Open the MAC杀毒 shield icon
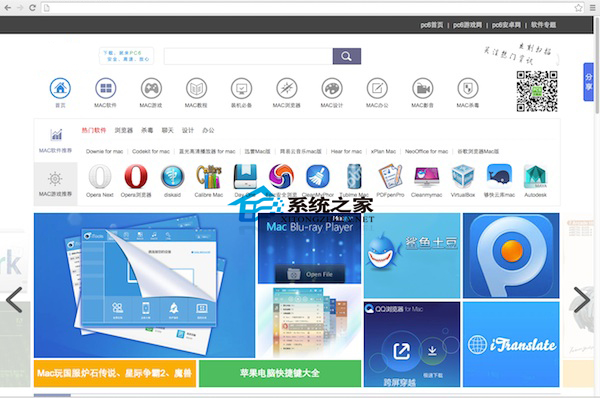 coord(468,88)
